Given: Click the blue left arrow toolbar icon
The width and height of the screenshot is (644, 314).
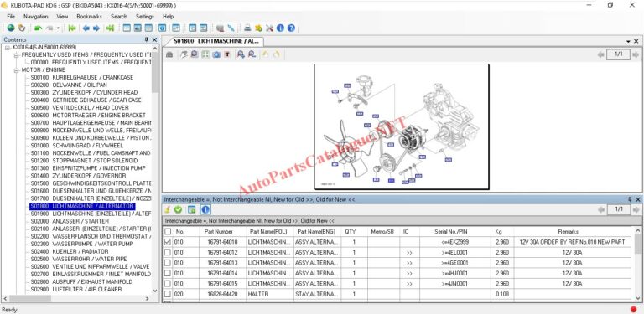Looking at the screenshot, I should [x=86, y=28].
